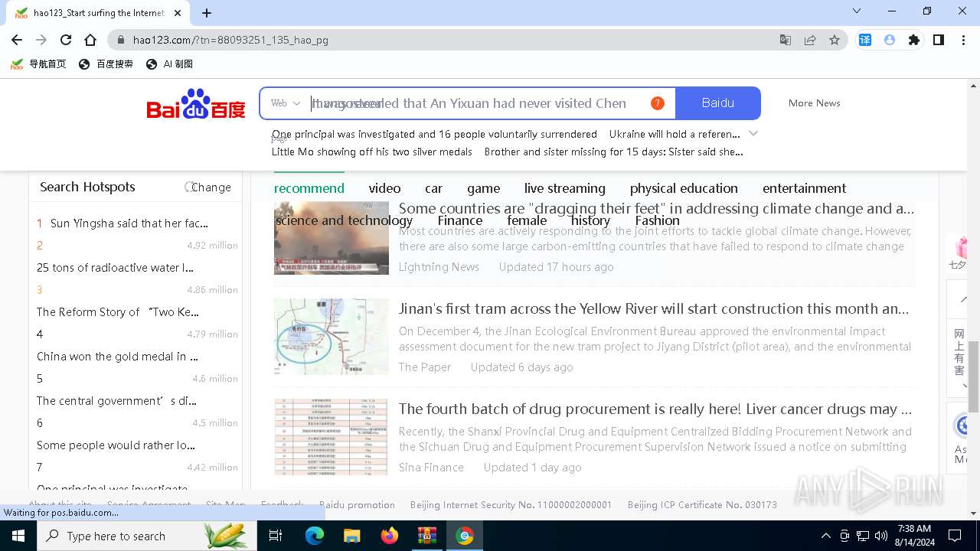Click the Windows taskbar search box
This screenshot has height=551, width=980.
coord(146,536)
